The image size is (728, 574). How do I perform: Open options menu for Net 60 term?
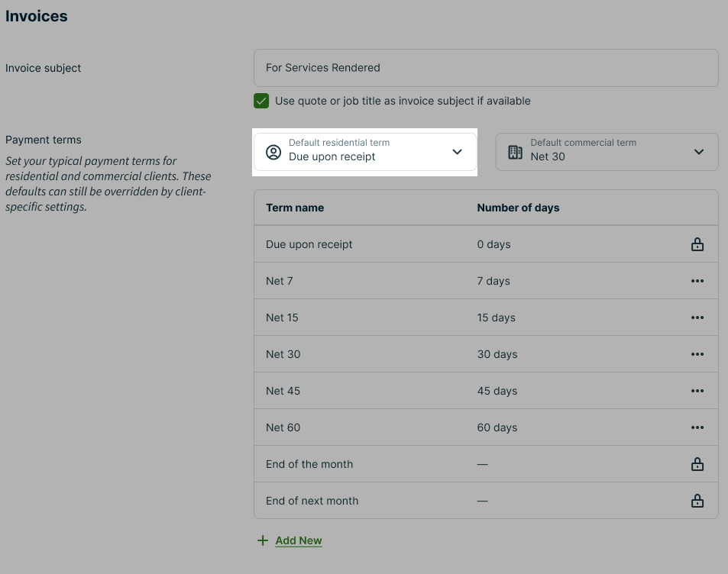[x=697, y=427]
